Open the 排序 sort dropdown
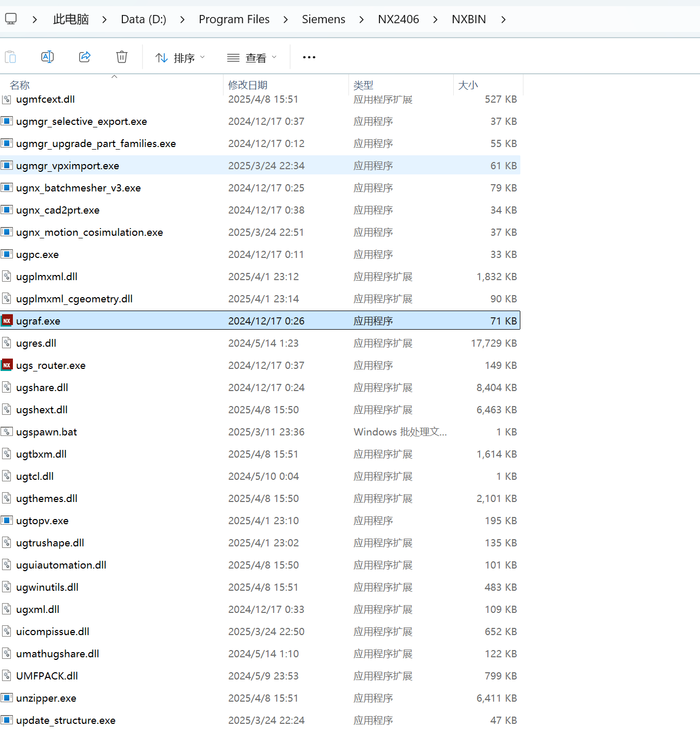700x729 pixels. coord(180,58)
